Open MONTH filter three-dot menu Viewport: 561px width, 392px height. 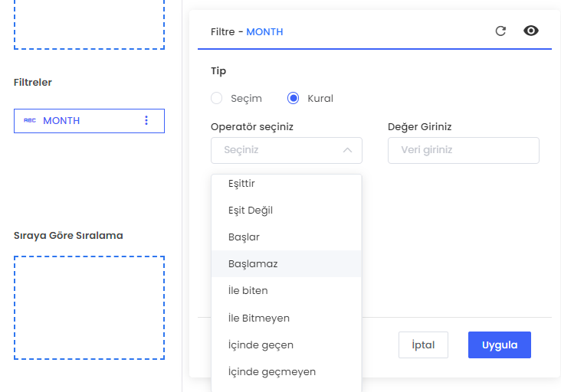pyautogui.click(x=146, y=121)
